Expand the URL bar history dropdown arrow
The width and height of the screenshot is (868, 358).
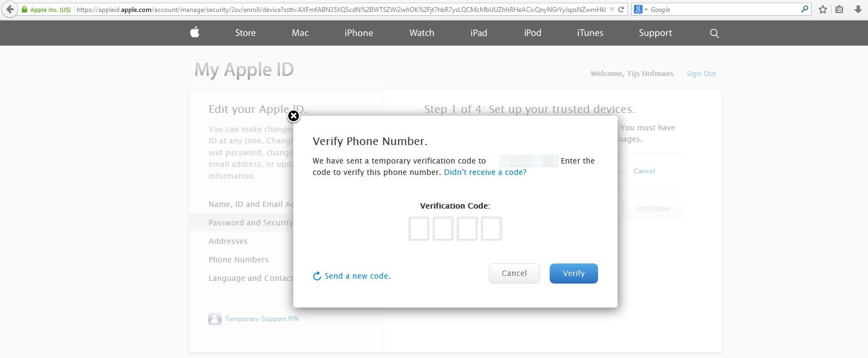click(x=612, y=9)
